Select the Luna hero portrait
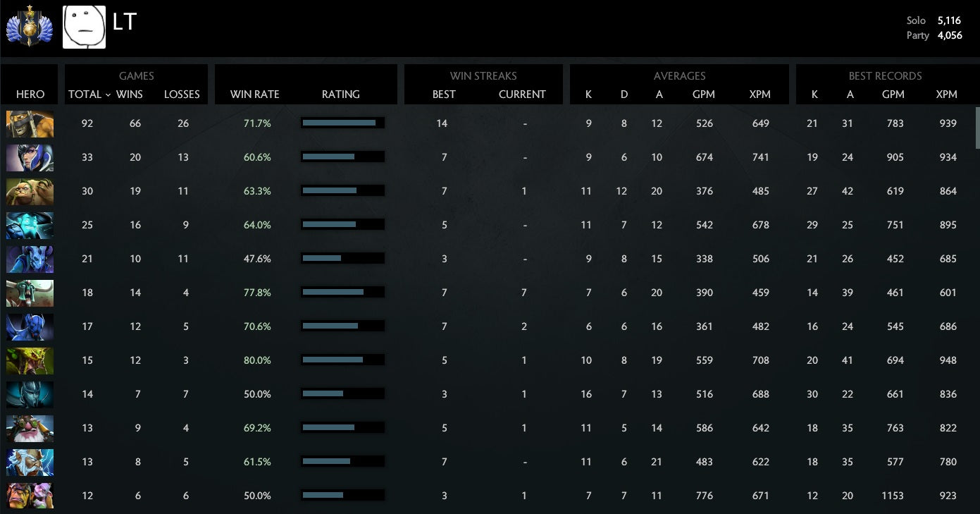The image size is (980, 514). [x=30, y=158]
